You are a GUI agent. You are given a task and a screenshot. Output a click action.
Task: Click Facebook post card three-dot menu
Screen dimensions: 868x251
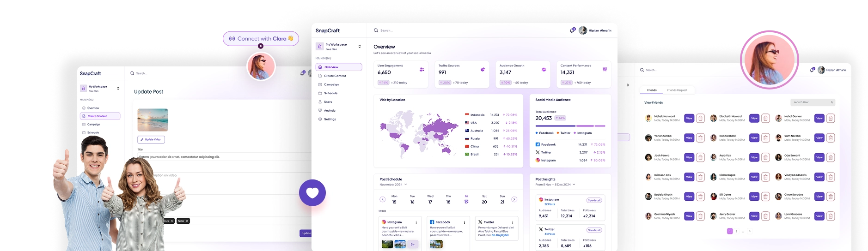click(x=465, y=222)
